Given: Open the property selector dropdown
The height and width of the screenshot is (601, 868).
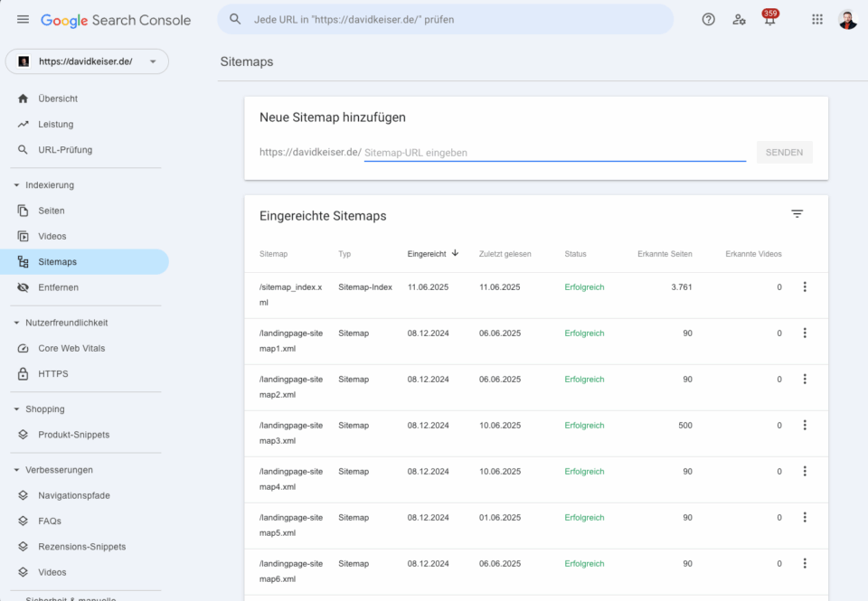Looking at the screenshot, I should coord(87,61).
